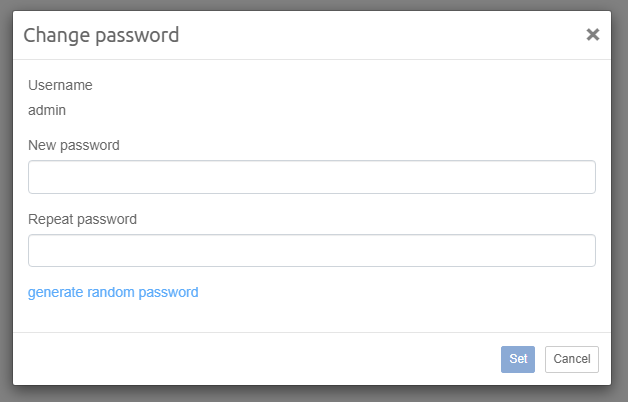The width and height of the screenshot is (628, 402).
Task: Click the Change password dialog title
Action: (x=101, y=35)
